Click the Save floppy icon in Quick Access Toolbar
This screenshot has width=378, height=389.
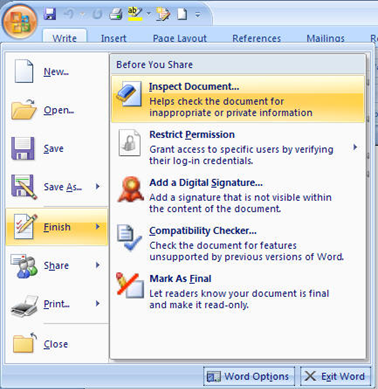click(x=50, y=14)
